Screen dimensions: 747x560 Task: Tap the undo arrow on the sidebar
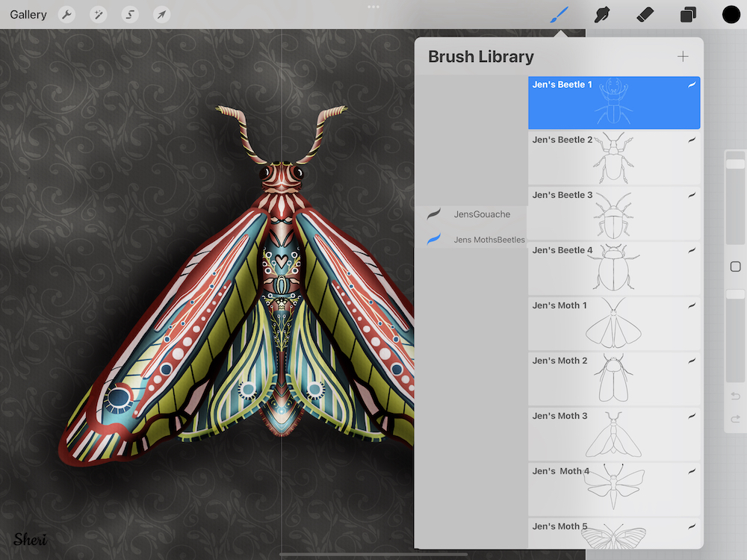(x=735, y=396)
